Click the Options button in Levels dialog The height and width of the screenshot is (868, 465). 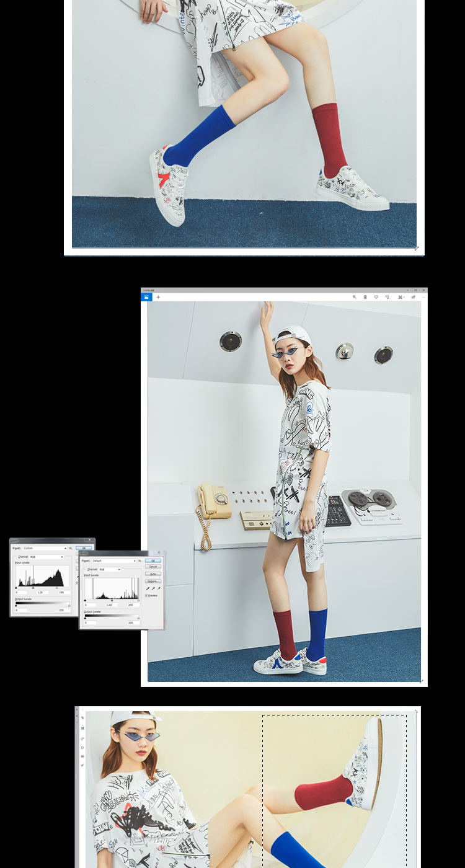(x=153, y=581)
